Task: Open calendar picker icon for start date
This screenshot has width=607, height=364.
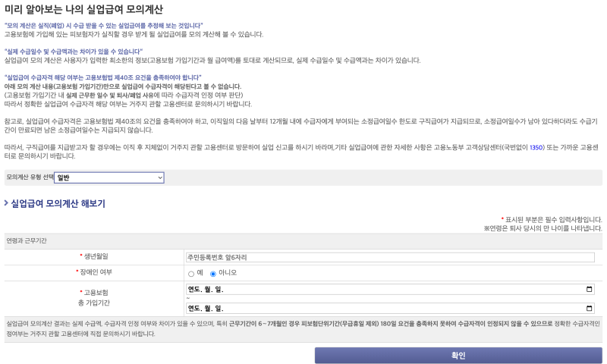Action: point(589,290)
